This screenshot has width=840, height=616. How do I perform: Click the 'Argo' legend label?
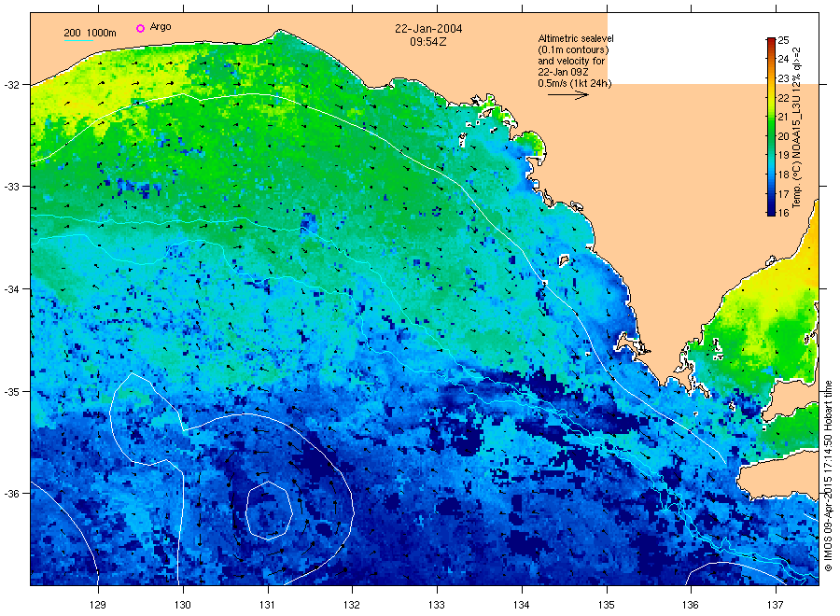pos(161,27)
